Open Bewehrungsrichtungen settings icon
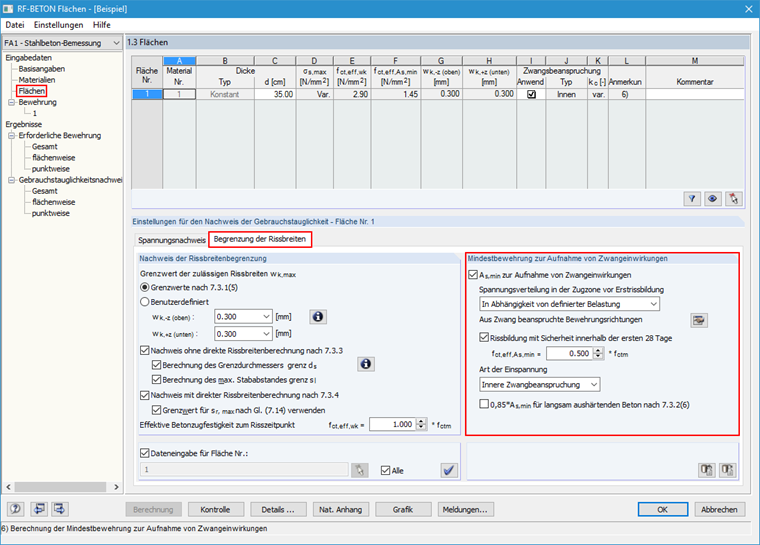 point(698,320)
